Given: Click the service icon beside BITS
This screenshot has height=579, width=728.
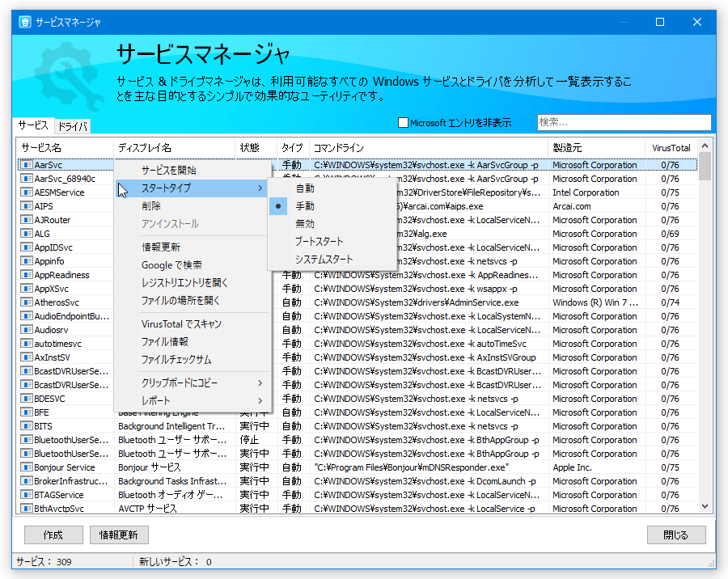Looking at the screenshot, I should click(x=27, y=426).
